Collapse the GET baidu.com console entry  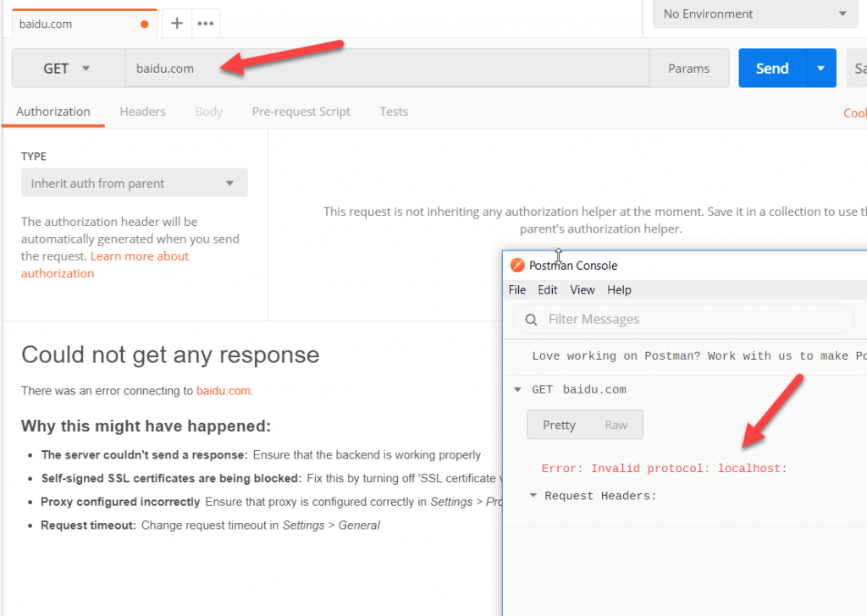pos(517,389)
